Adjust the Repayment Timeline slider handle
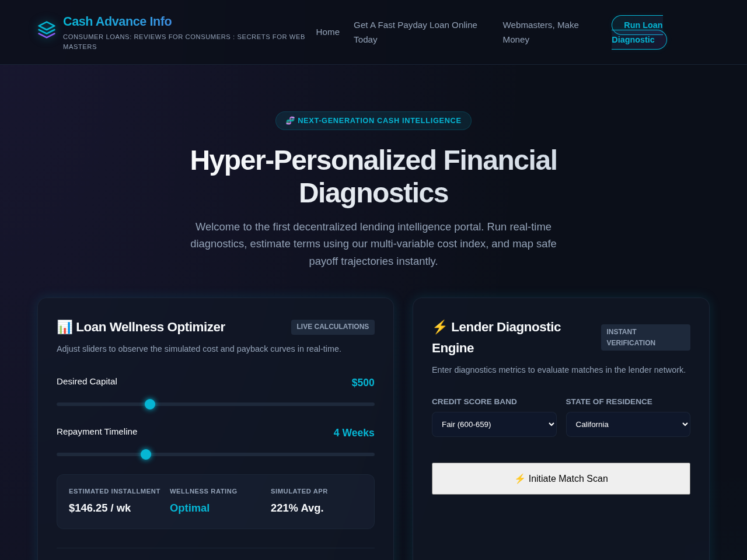Viewport: 747px width, 560px height. coord(146,454)
